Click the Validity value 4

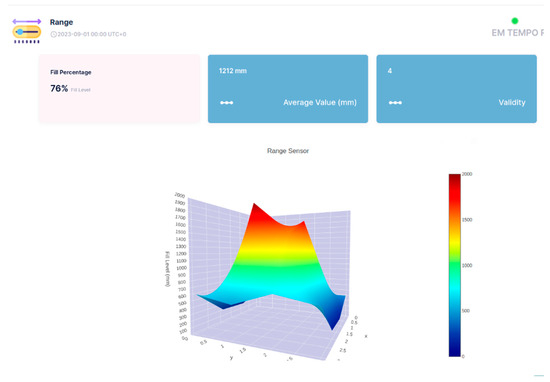point(390,71)
